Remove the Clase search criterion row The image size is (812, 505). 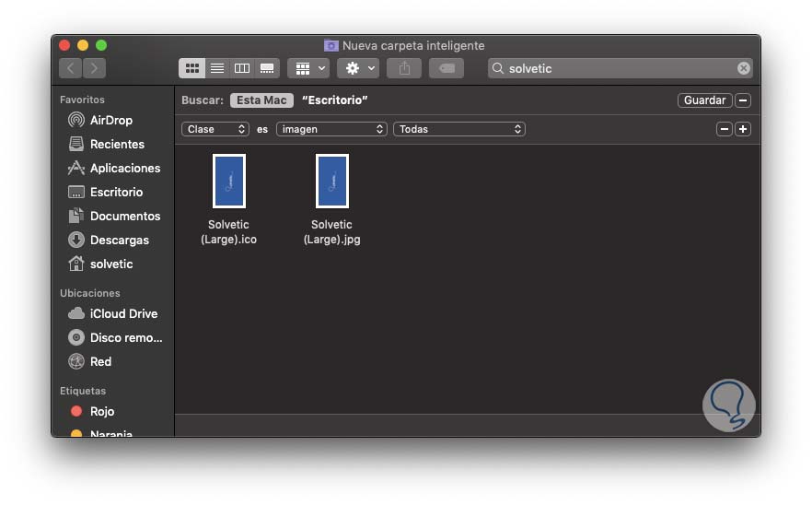[x=724, y=129]
